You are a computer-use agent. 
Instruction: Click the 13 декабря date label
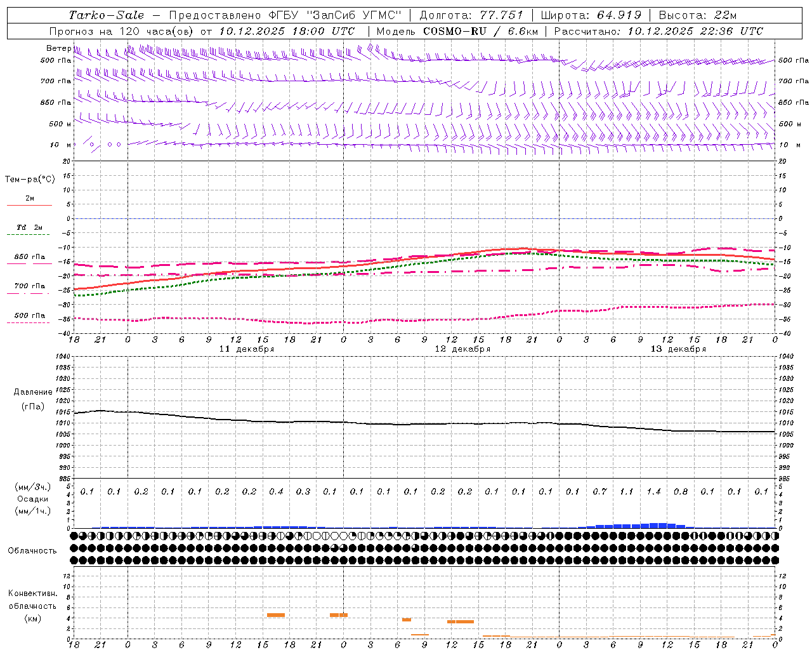[678, 349]
